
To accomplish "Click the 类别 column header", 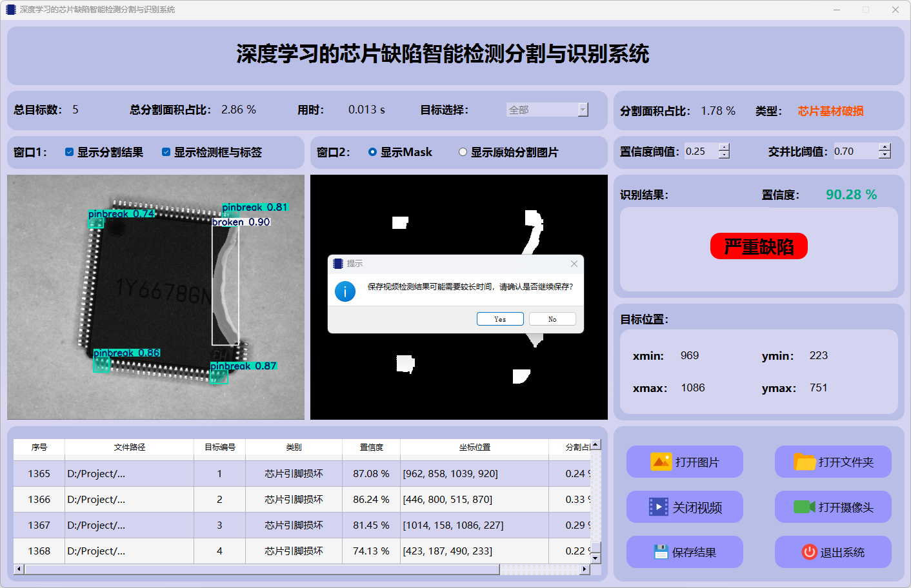I will (294, 447).
